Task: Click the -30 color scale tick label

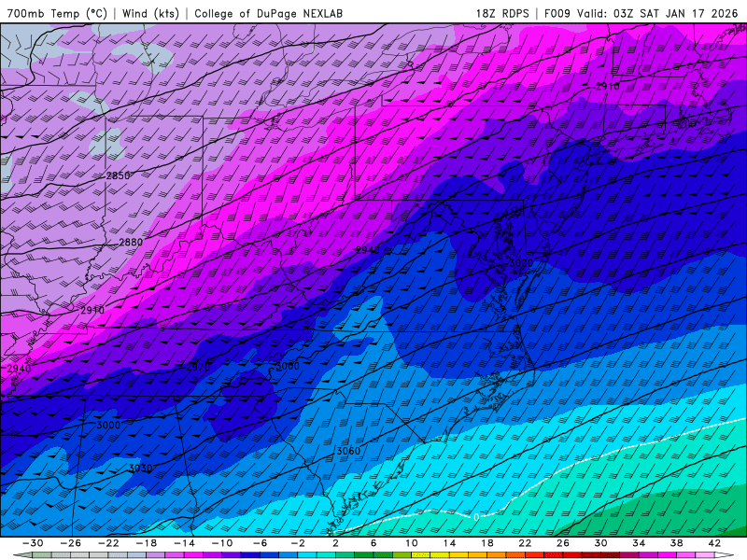Action: tap(33, 543)
